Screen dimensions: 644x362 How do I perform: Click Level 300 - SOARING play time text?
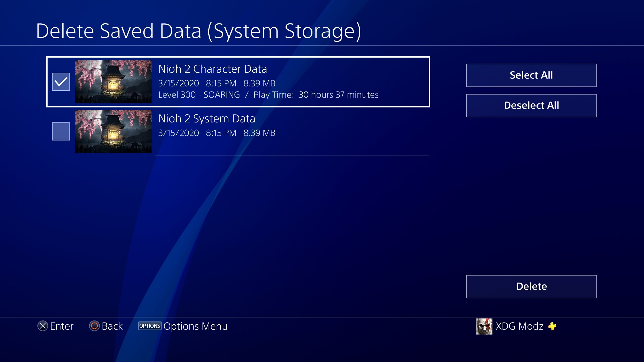point(268,95)
